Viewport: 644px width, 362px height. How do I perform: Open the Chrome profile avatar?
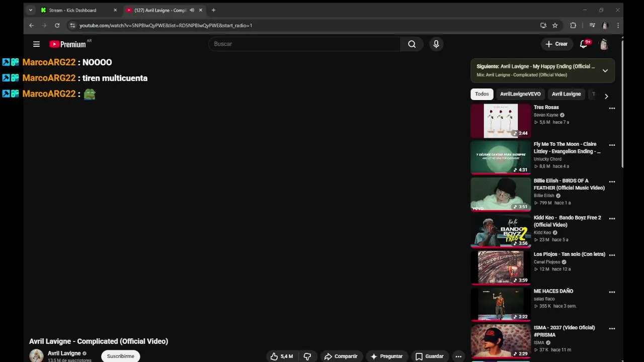[605, 25]
